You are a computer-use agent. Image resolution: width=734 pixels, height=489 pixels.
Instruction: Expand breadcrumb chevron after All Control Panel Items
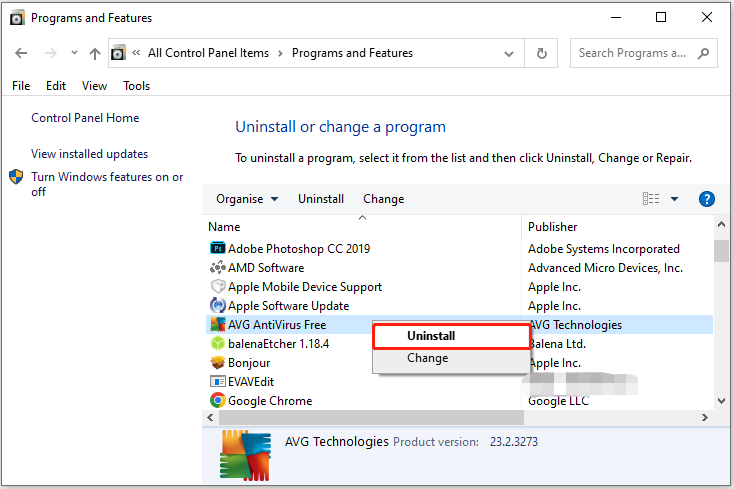tap(280, 54)
